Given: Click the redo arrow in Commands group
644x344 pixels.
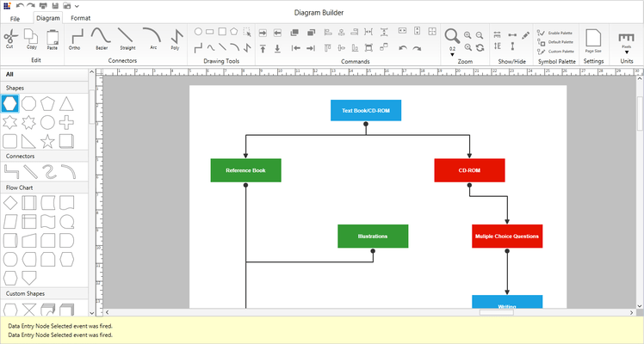Looking at the screenshot, I should (417, 48).
